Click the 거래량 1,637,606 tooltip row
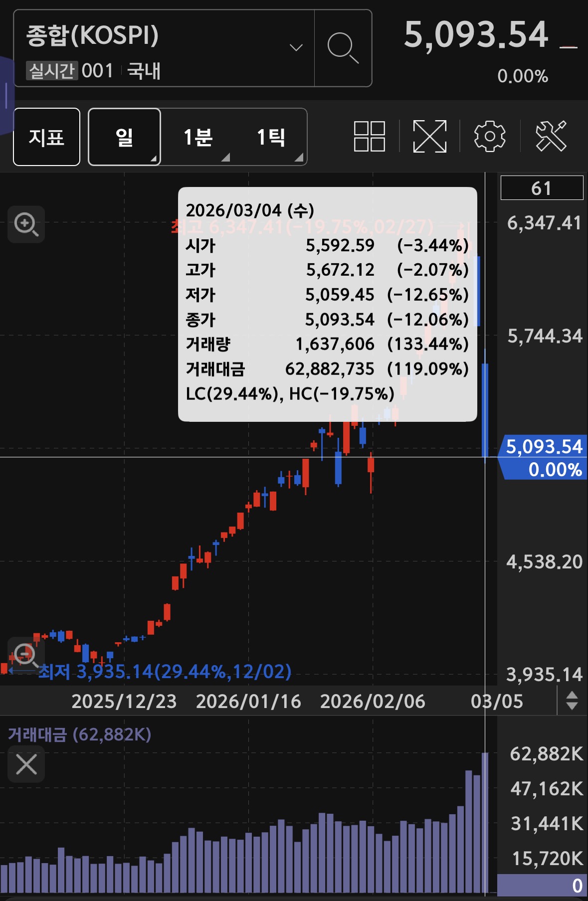 [x=327, y=344]
